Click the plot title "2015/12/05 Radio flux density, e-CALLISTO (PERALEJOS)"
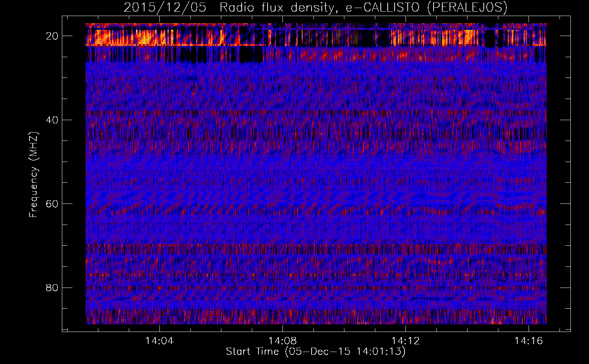 (315, 8)
